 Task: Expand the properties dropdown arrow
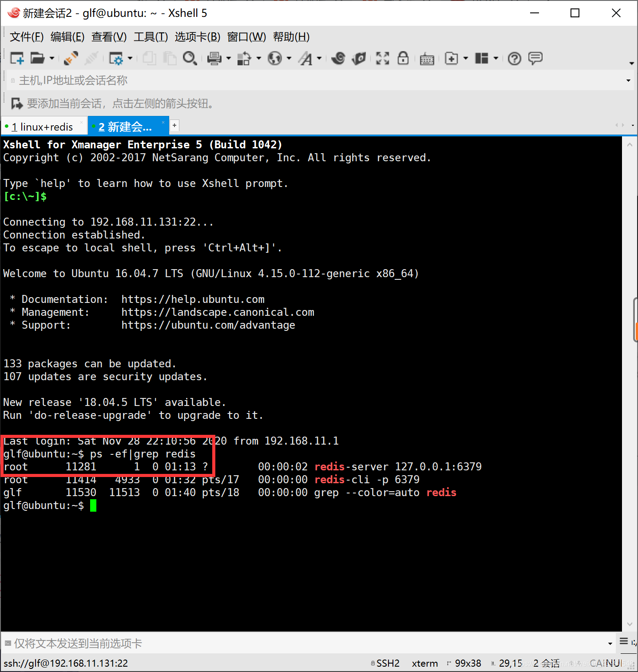point(130,58)
